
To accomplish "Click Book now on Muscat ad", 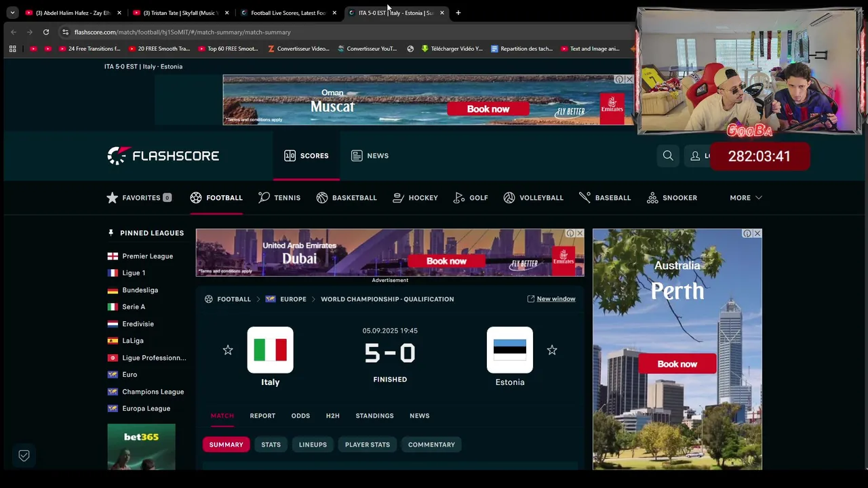I will (x=488, y=109).
